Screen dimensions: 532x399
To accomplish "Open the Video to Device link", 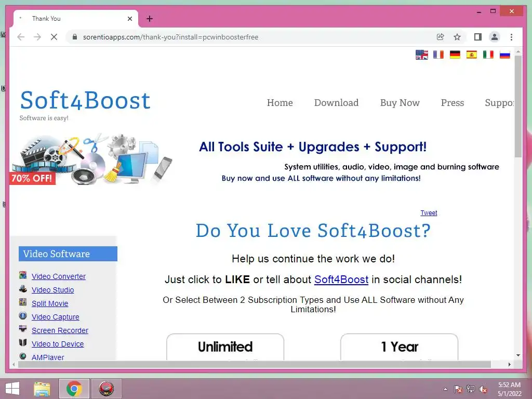I will click(58, 344).
